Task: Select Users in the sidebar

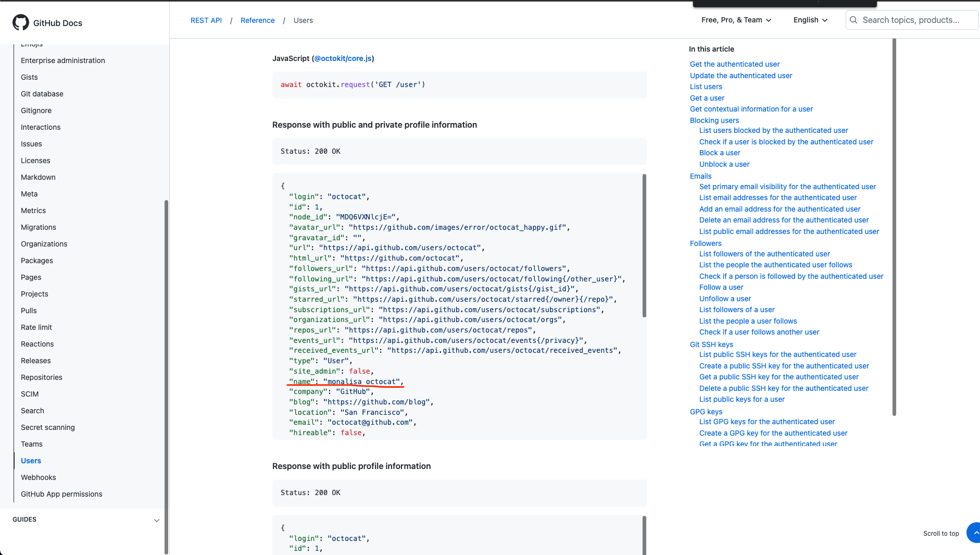Action: pyautogui.click(x=31, y=461)
